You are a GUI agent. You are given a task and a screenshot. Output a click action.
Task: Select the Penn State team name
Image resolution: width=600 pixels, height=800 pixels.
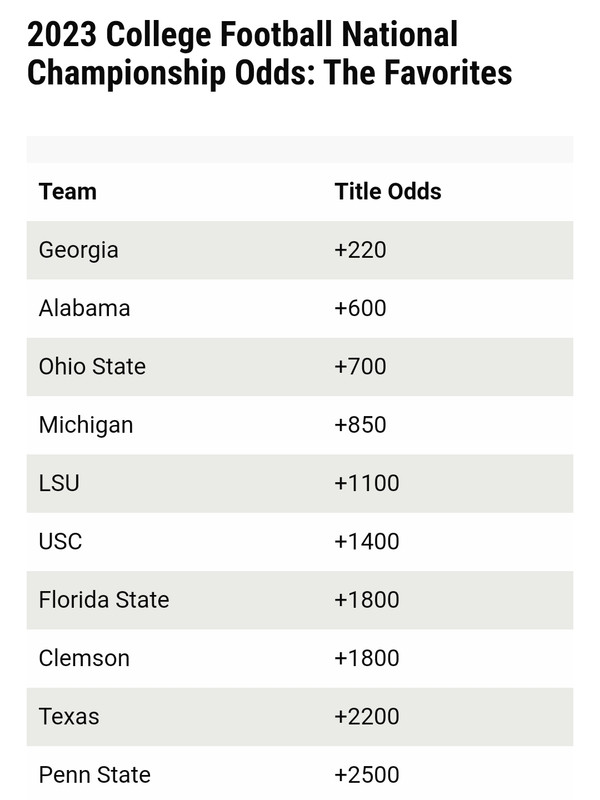tap(95, 775)
